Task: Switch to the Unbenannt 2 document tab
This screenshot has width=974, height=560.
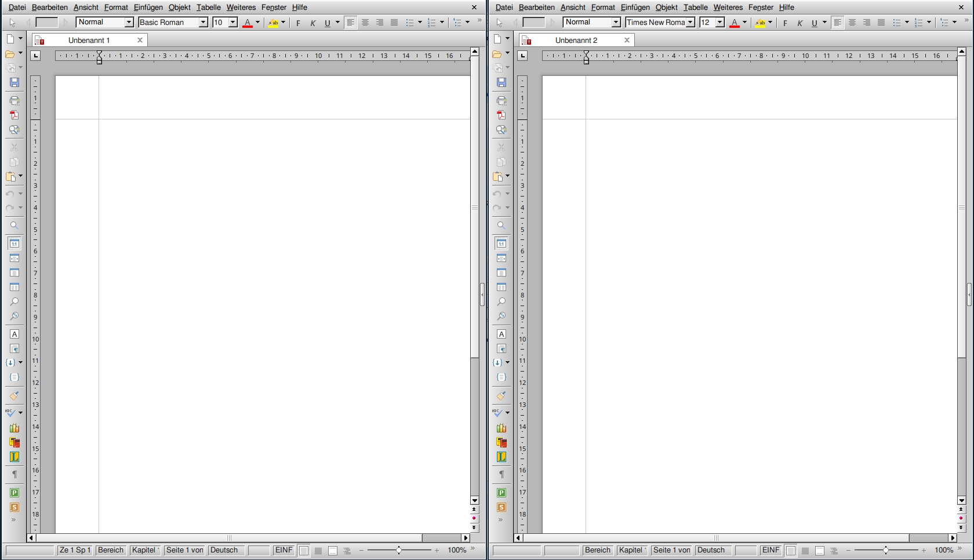Action: (x=576, y=40)
